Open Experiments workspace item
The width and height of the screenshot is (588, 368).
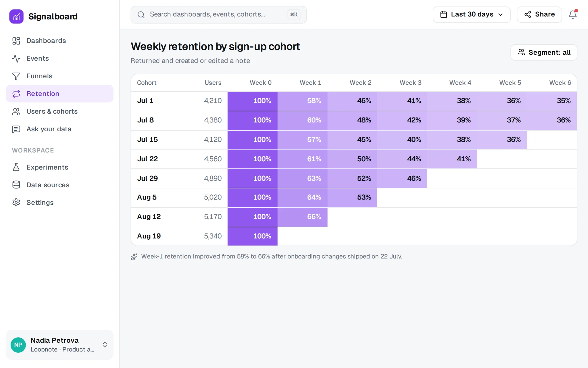pos(60,167)
